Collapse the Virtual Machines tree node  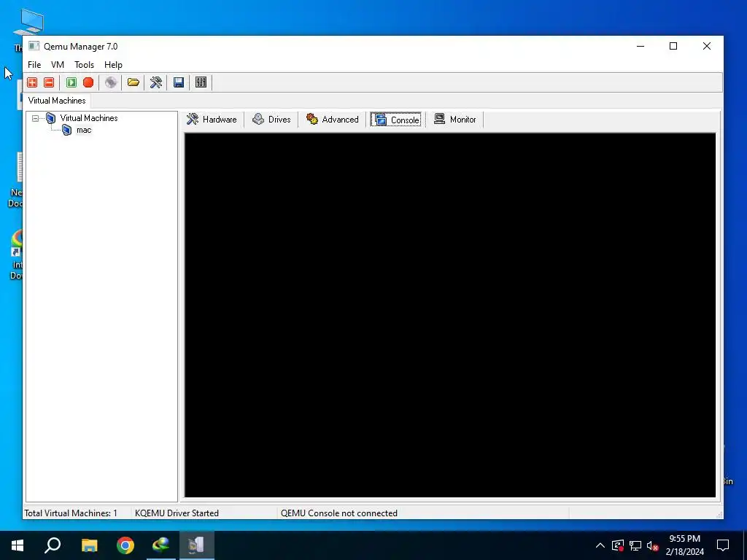click(x=35, y=118)
